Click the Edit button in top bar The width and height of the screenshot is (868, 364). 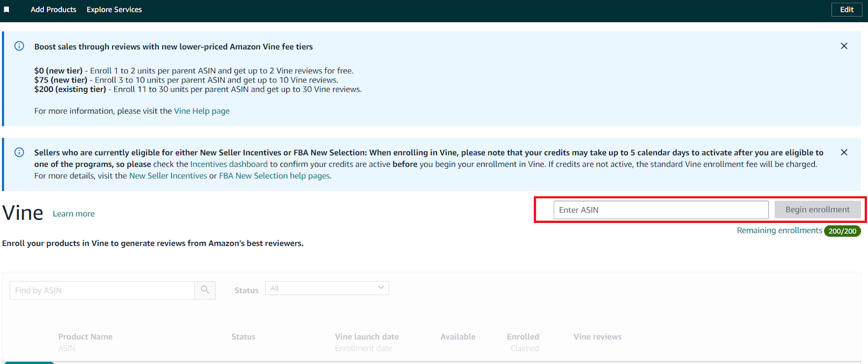click(846, 10)
